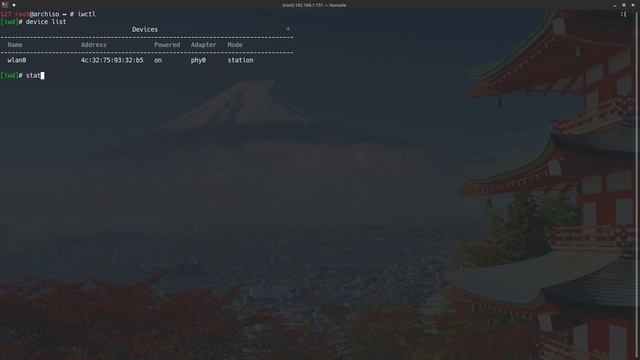The width and height of the screenshot is (640, 360).
Task: Click the '127' exit code text
Action: tap(6, 14)
